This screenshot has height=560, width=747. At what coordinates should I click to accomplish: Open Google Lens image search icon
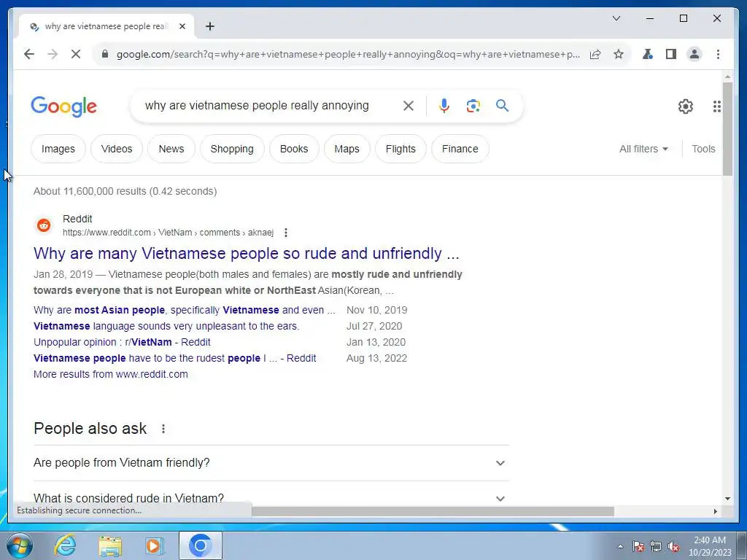click(x=473, y=106)
